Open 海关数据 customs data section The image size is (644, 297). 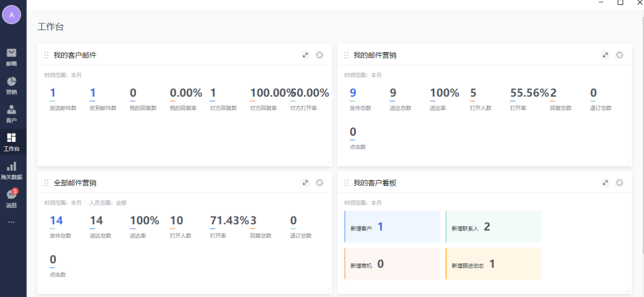pos(11,170)
